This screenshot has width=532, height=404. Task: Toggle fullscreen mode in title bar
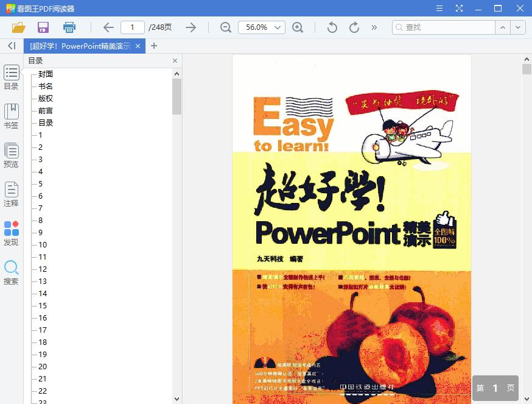(459, 8)
